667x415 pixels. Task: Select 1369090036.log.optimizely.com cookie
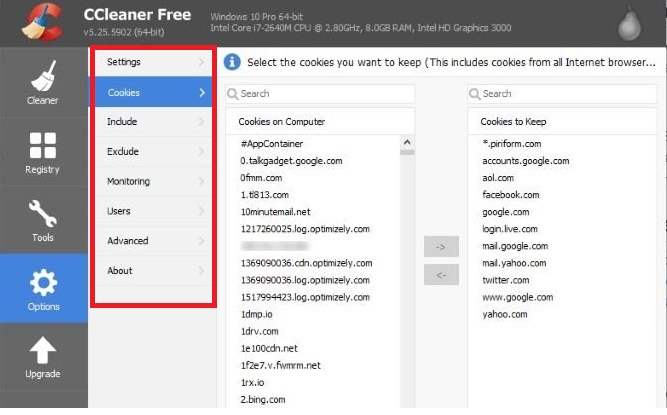305,280
